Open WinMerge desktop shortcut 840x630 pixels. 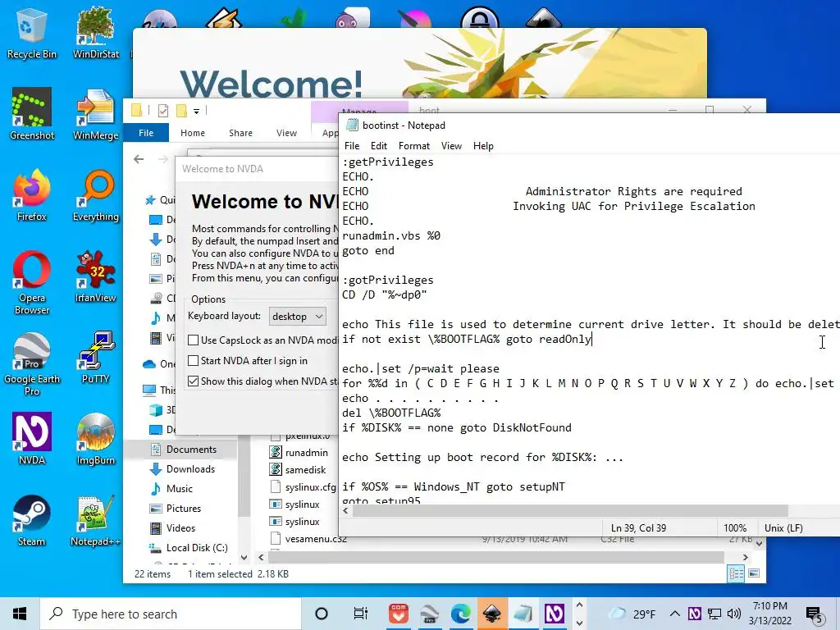coord(96,114)
